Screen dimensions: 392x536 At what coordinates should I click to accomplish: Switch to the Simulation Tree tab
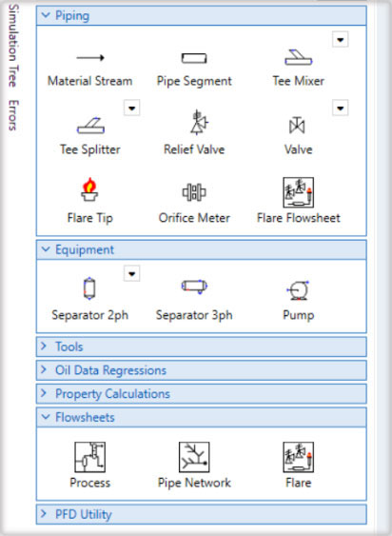tap(12, 45)
